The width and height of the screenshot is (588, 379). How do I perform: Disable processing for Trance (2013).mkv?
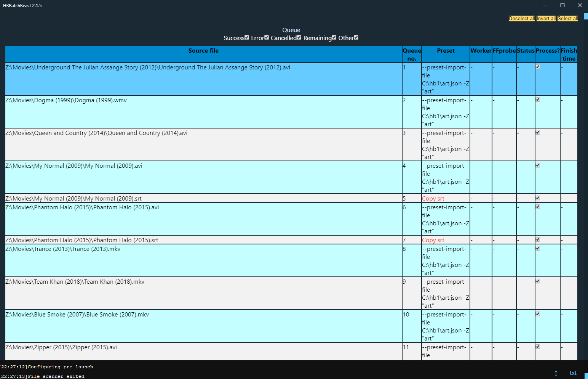[x=538, y=248]
